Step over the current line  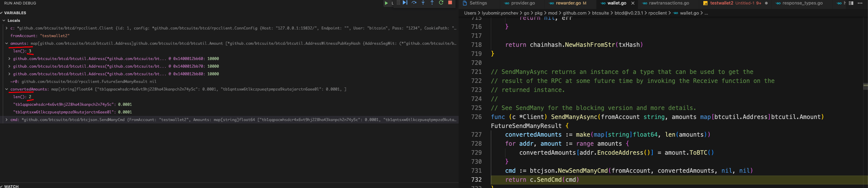tap(414, 3)
